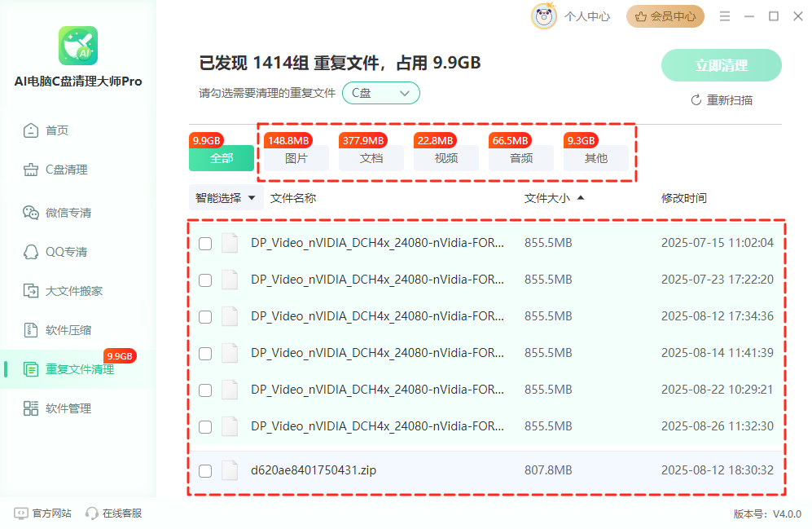Click the panda user avatar
The image size is (812, 529).
pyautogui.click(x=544, y=16)
